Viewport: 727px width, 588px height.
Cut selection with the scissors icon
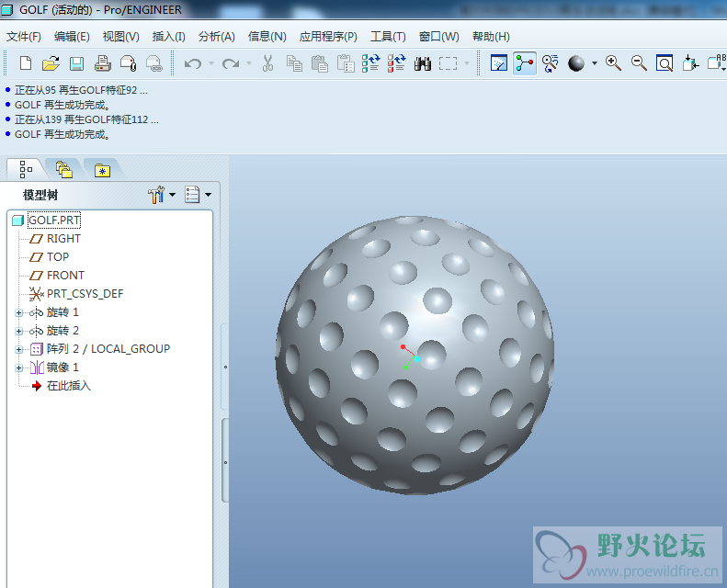click(268, 63)
